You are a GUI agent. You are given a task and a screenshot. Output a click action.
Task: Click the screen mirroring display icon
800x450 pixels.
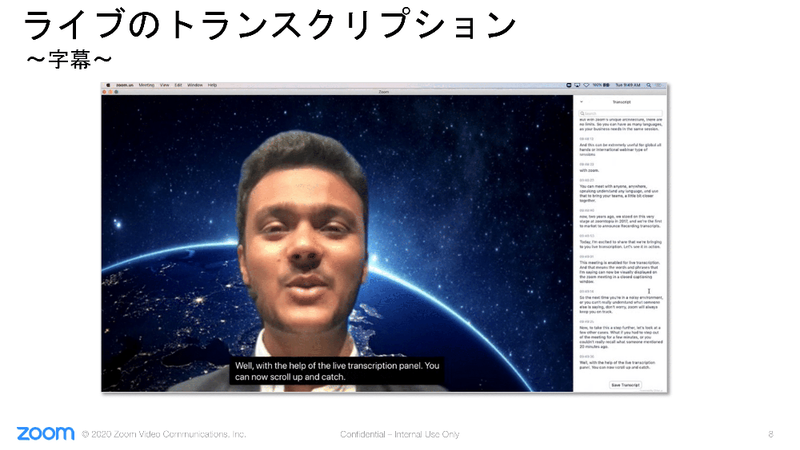pyautogui.click(x=577, y=85)
